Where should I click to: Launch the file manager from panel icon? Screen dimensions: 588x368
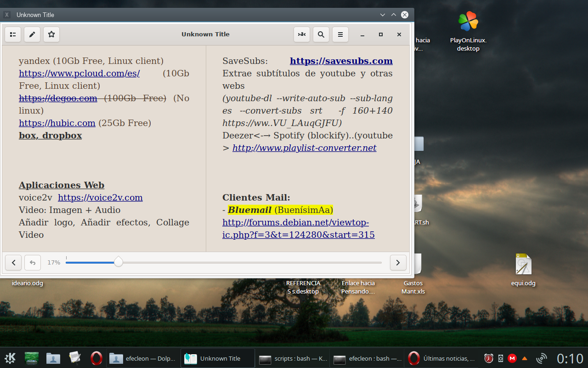[x=53, y=358]
